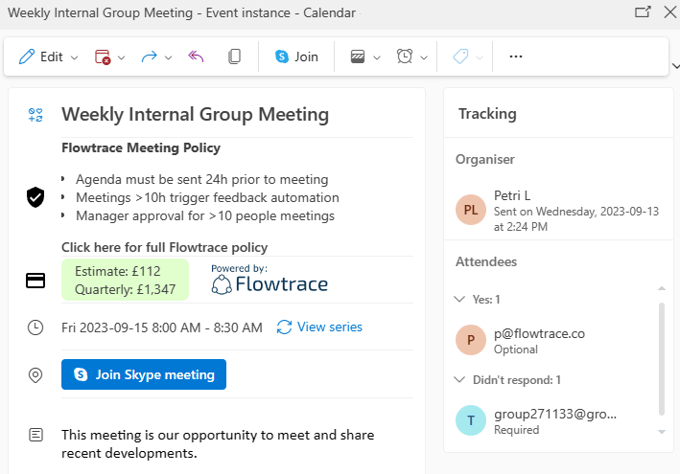Click the T group attendee avatar

point(471,420)
